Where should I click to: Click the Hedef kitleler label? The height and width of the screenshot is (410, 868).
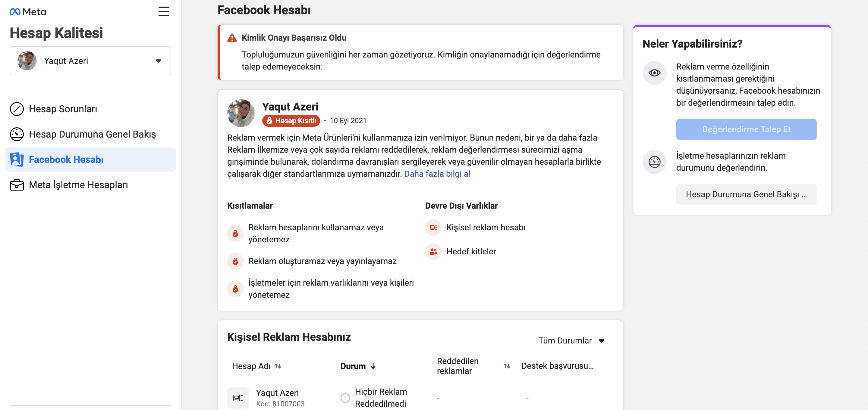coord(471,251)
